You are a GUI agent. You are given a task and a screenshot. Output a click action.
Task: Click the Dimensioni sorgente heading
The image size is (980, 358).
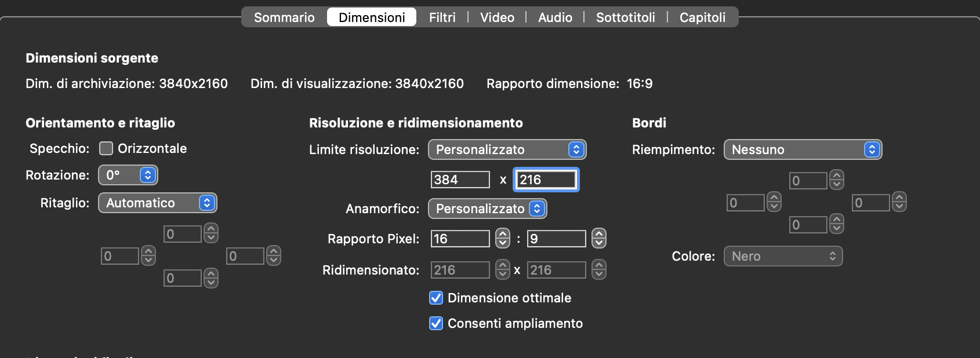click(92, 58)
